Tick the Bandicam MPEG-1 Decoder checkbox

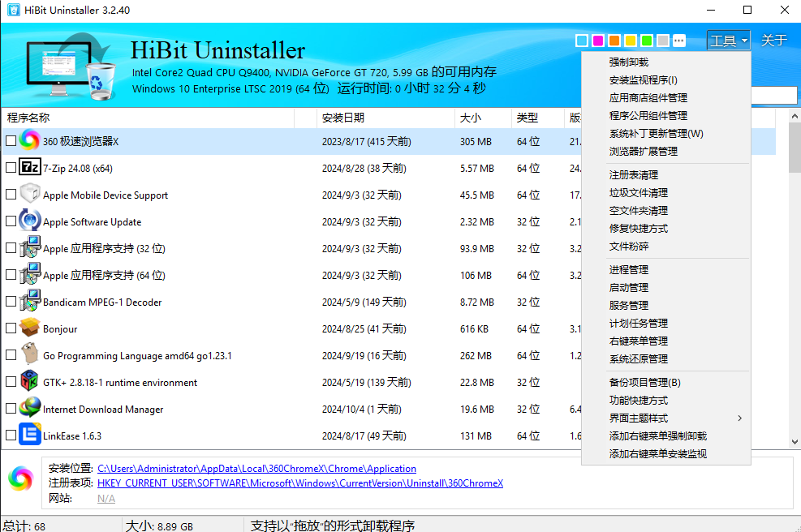11,301
